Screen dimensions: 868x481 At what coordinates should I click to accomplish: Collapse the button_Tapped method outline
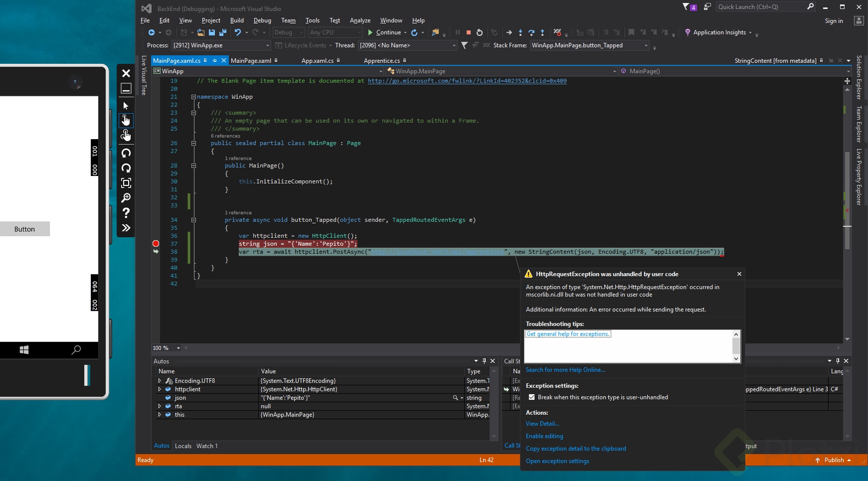[x=193, y=220]
